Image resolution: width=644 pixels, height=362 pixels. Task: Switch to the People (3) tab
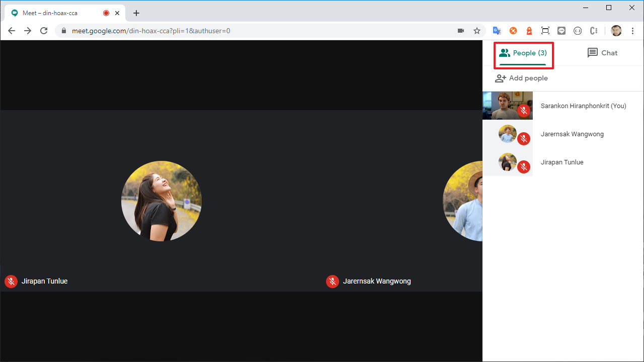pos(523,53)
